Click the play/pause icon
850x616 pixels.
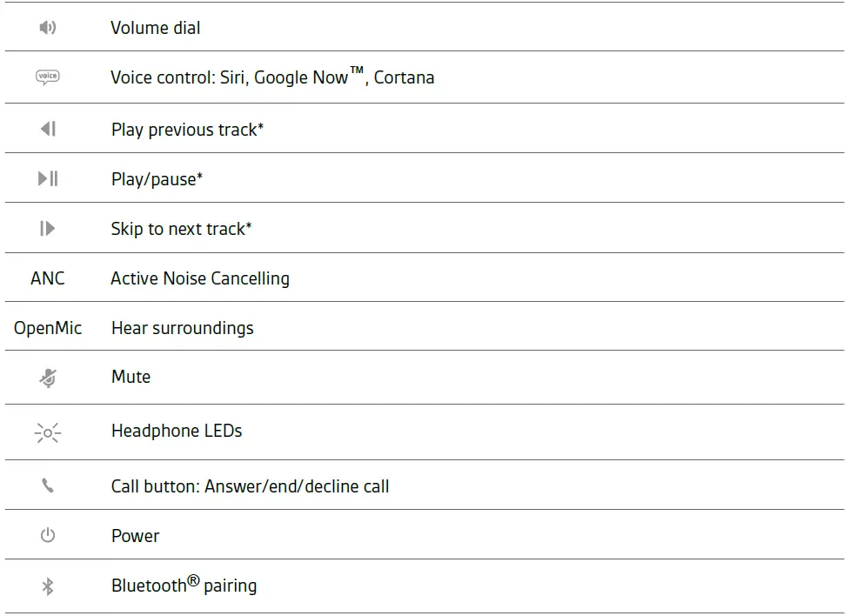[48, 178]
